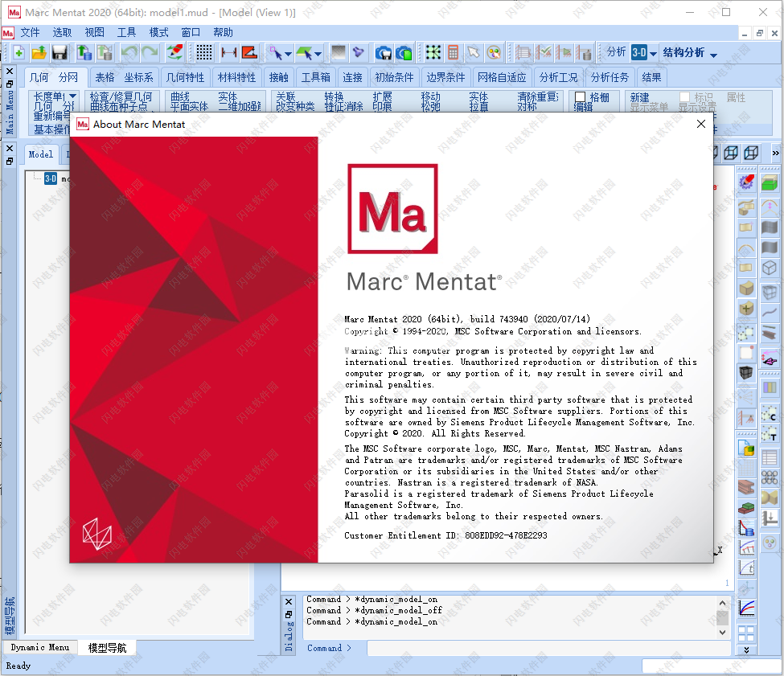Expand the green pick arrow dropdown
Viewport: 784px width, 676px height.
click(x=318, y=54)
